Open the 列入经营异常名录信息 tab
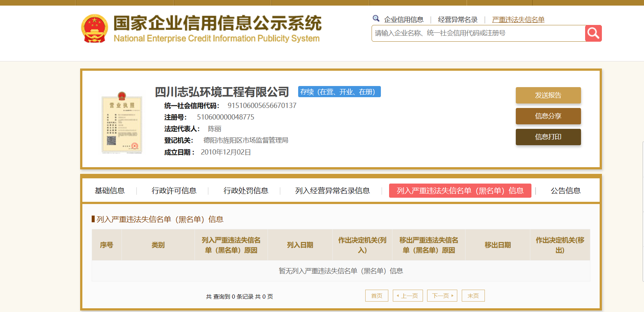The image size is (644, 312). (x=332, y=191)
